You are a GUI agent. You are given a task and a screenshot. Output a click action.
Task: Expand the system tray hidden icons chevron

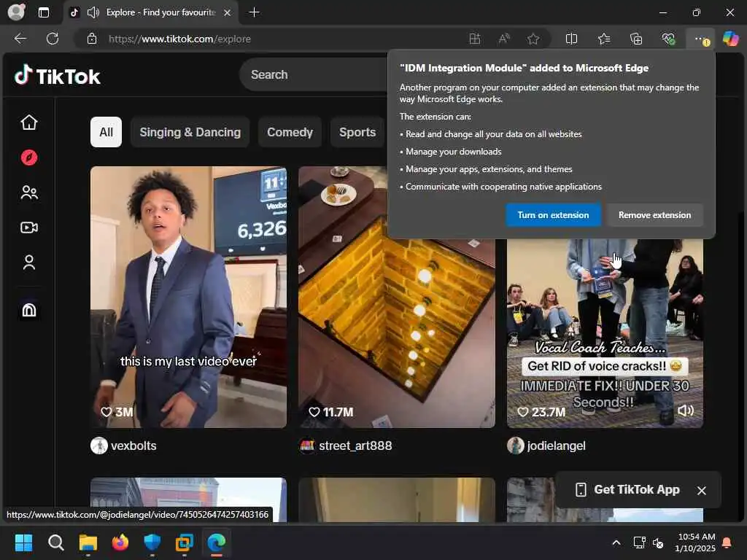click(616, 542)
